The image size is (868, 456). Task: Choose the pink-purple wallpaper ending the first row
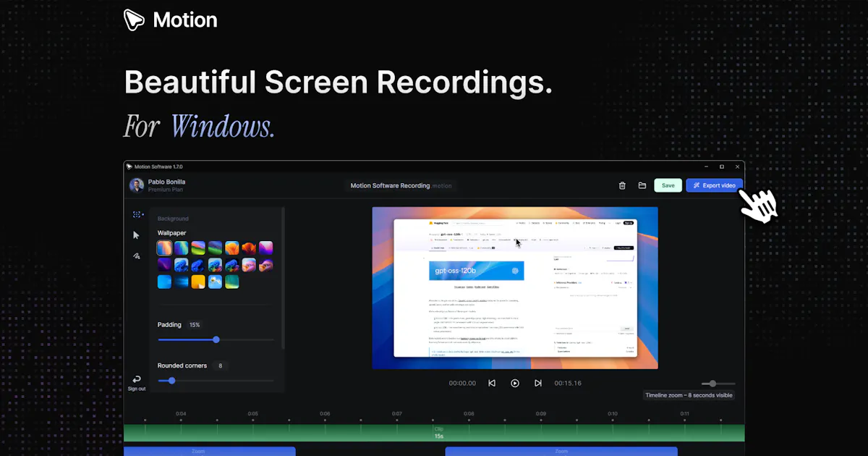point(265,248)
